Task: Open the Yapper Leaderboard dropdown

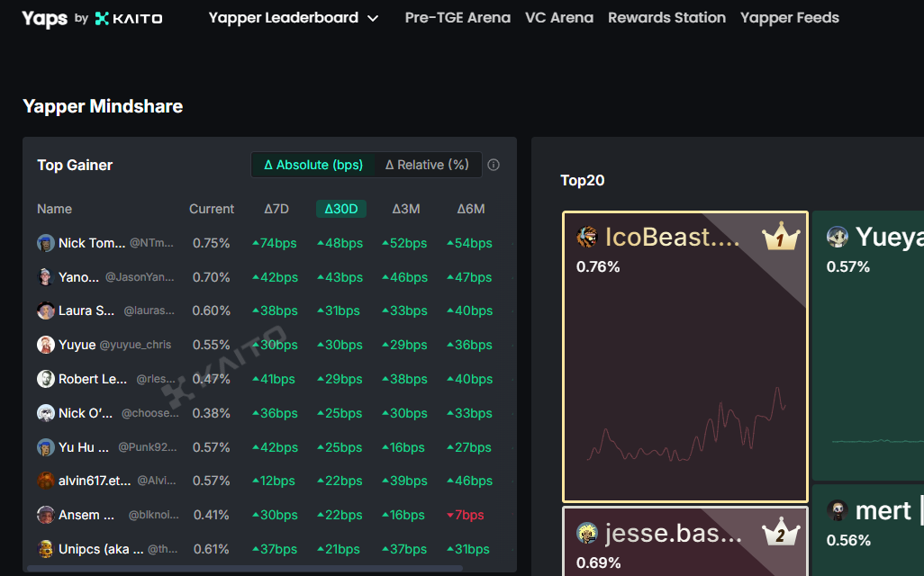Action: [293, 18]
